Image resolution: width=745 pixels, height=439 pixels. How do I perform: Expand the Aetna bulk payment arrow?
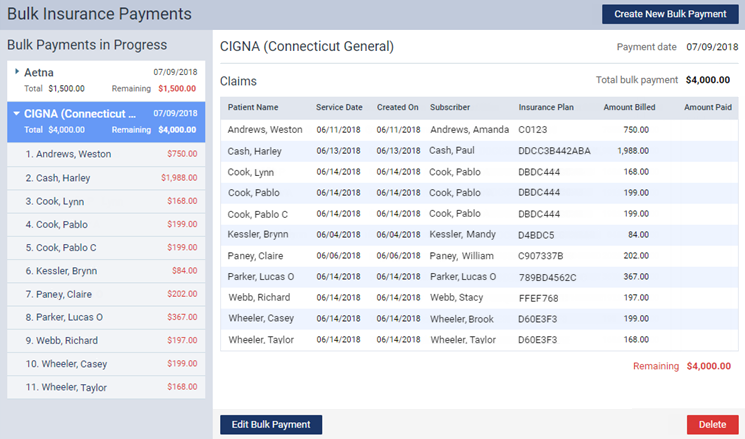tap(17, 72)
